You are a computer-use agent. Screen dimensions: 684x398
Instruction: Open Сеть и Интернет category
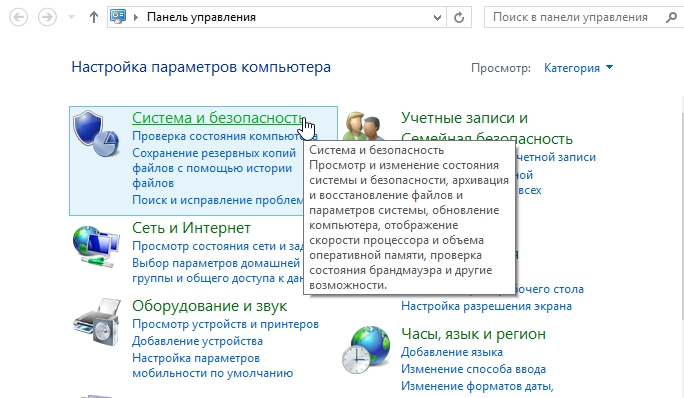point(191,228)
